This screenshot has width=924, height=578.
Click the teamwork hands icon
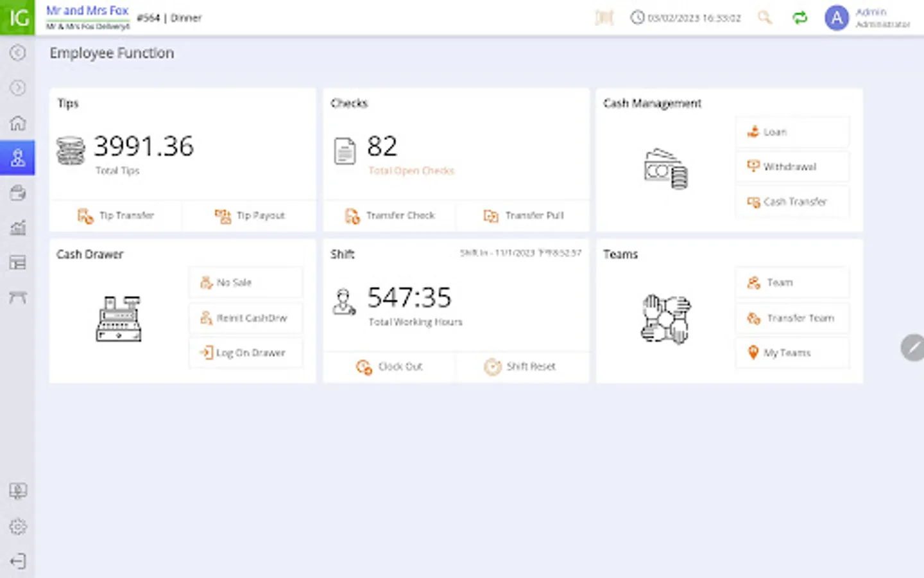tap(666, 319)
